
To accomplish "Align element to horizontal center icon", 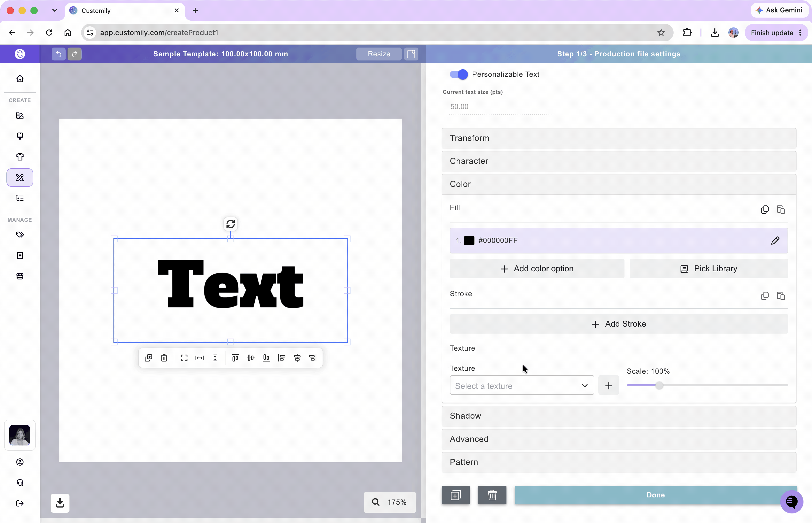I will [x=297, y=358].
